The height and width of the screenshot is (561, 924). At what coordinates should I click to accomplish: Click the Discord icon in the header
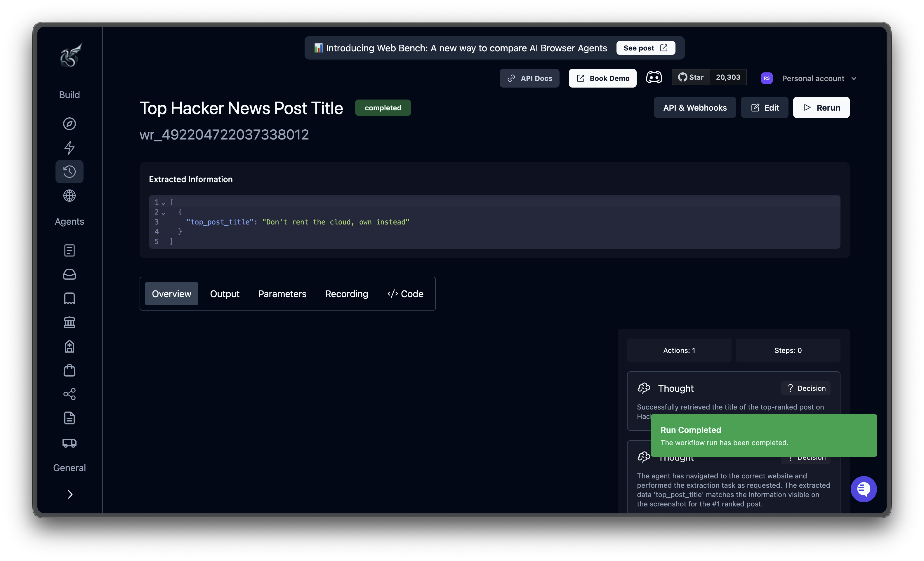coord(654,77)
